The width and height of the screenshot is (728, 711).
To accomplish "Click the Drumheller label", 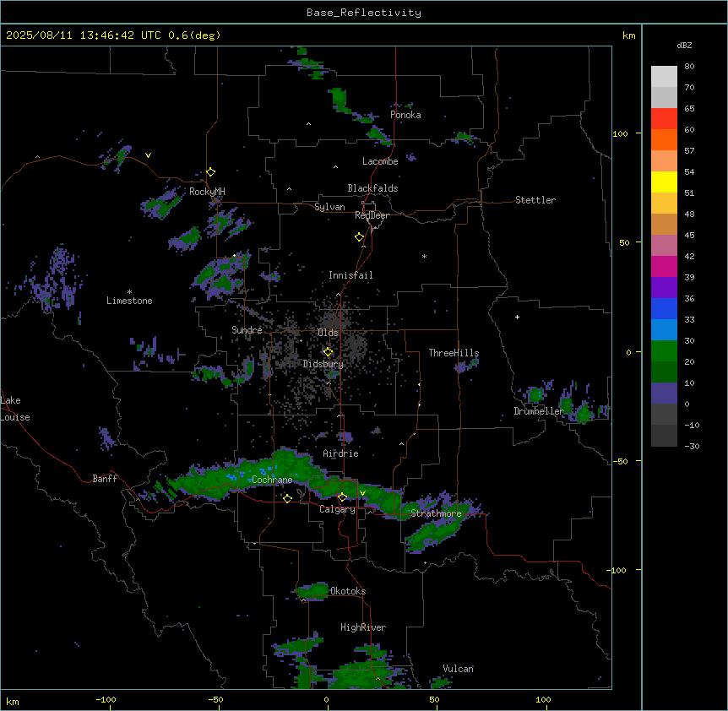I will (x=539, y=411).
